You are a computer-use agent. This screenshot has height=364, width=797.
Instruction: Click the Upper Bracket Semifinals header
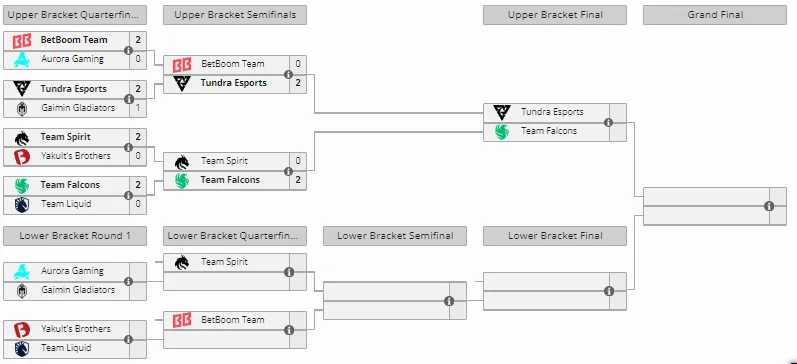(235, 15)
